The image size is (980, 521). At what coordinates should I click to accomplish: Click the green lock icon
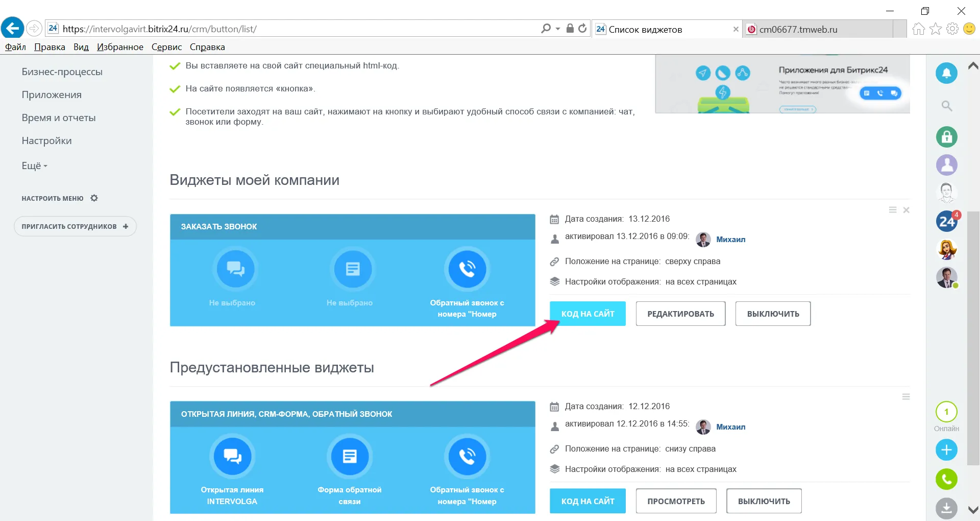(x=946, y=137)
